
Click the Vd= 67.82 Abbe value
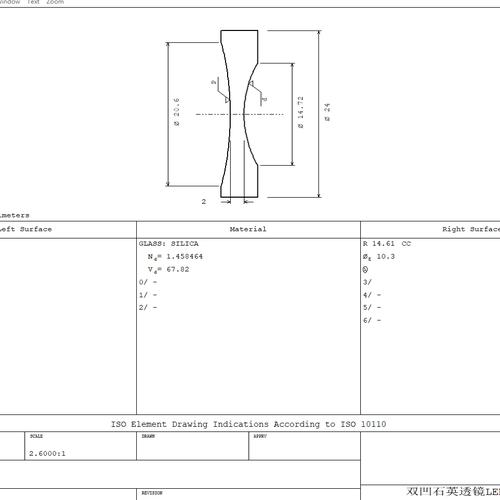(168, 269)
